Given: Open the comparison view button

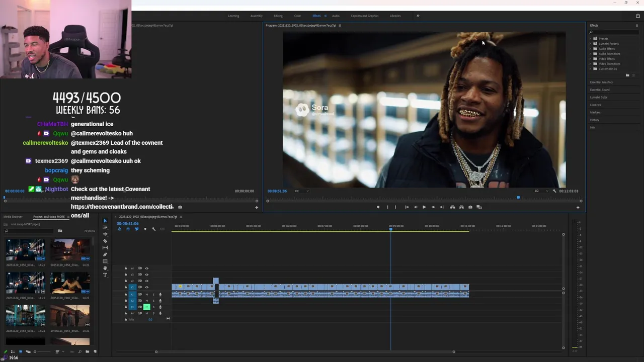Looking at the screenshot, I should pyautogui.click(x=479, y=207).
